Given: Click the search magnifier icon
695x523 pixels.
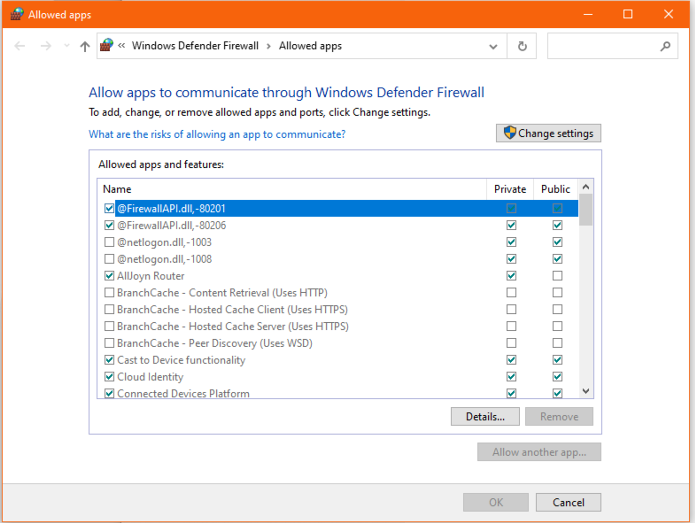Looking at the screenshot, I should 665,46.
